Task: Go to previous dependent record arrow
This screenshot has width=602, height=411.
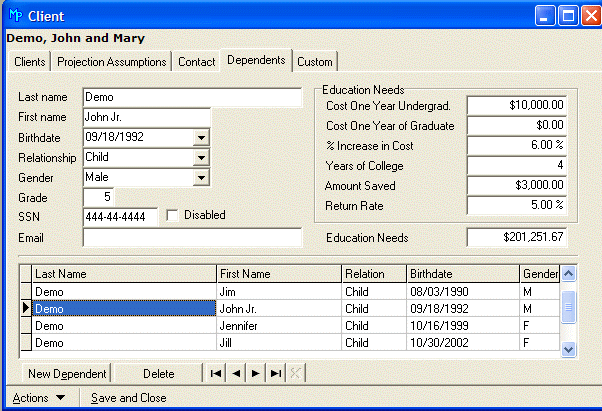Action: pyautogui.click(x=236, y=373)
